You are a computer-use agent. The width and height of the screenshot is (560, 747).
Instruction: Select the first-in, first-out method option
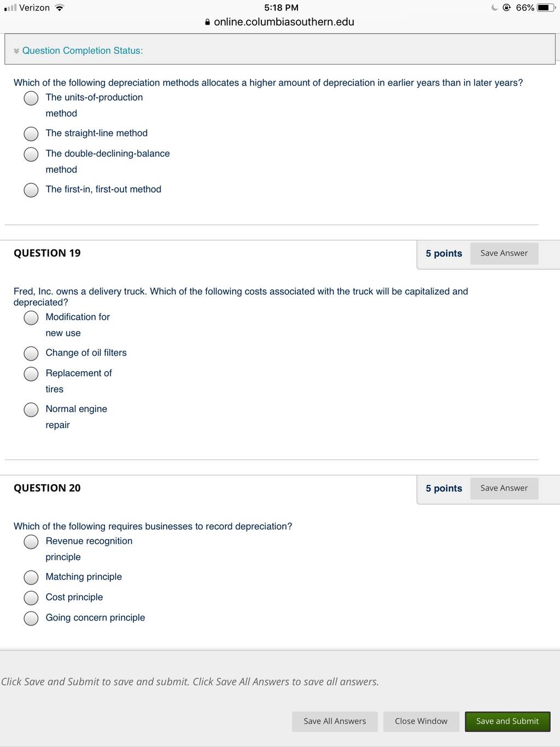[x=31, y=190]
